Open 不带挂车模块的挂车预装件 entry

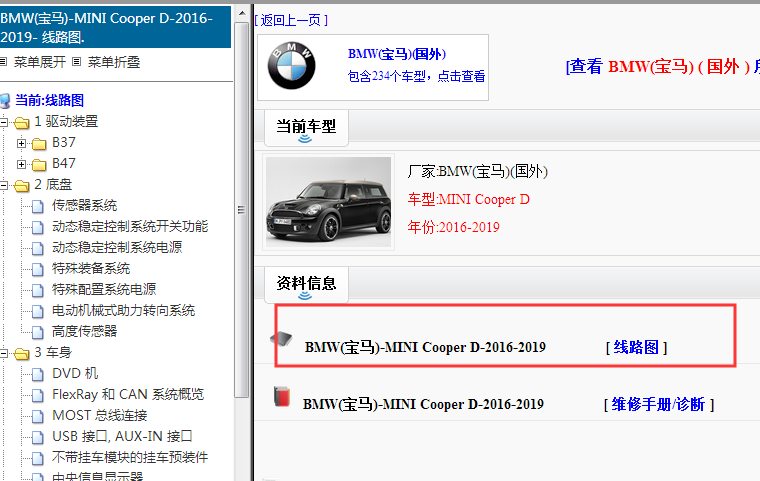pyautogui.click(x=130, y=458)
